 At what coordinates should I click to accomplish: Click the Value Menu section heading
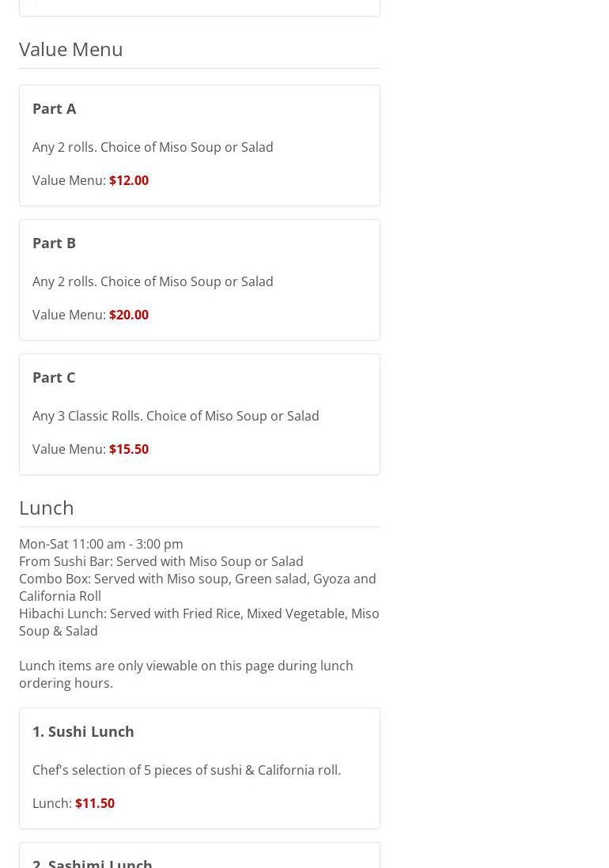(71, 49)
